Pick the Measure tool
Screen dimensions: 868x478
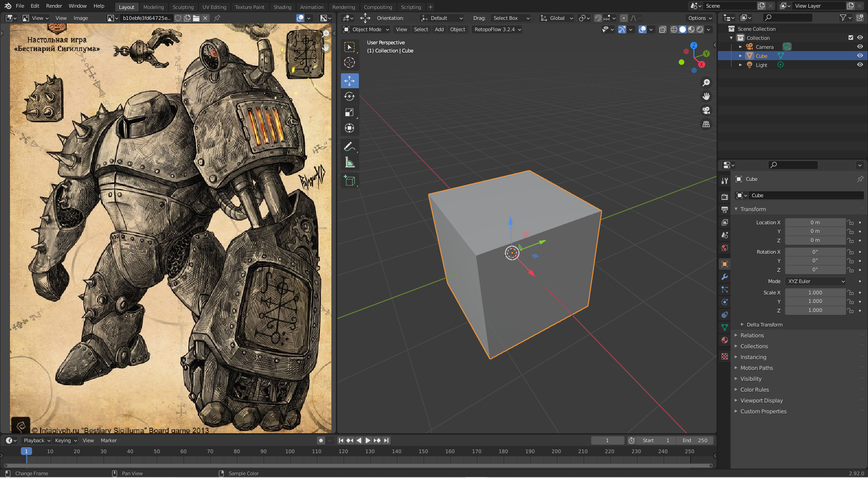349,162
